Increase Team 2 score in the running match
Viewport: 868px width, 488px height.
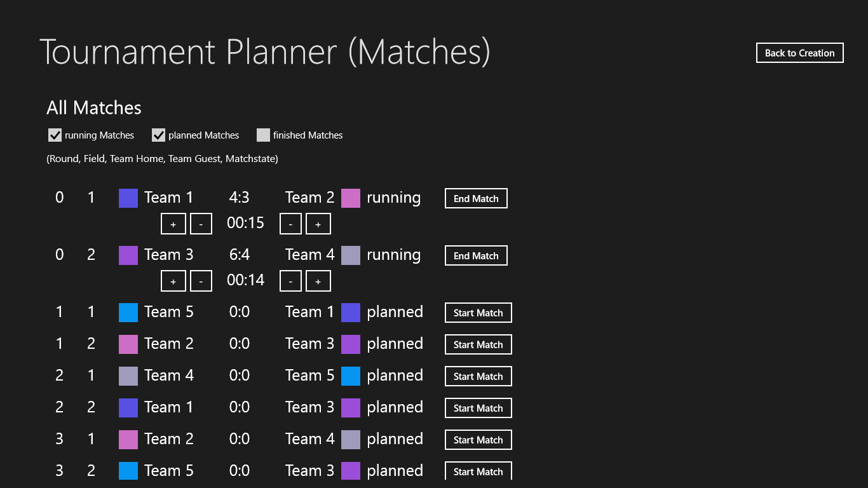pyautogui.click(x=318, y=224)
